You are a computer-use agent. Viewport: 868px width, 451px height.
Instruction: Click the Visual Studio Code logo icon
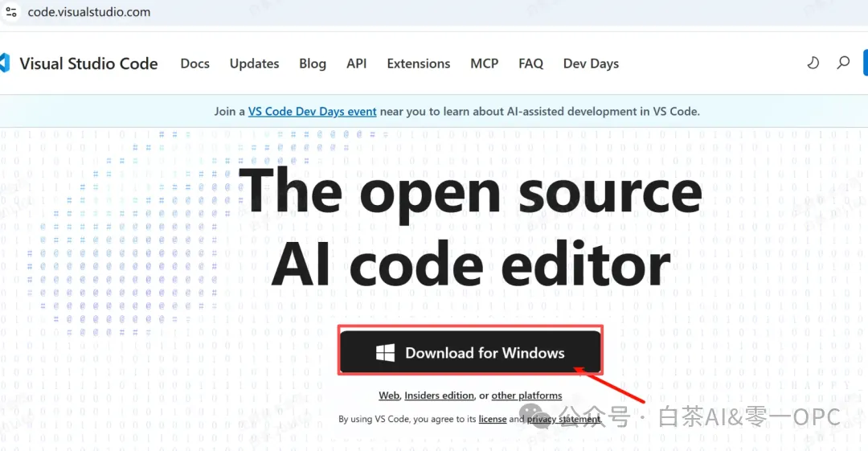5,64
